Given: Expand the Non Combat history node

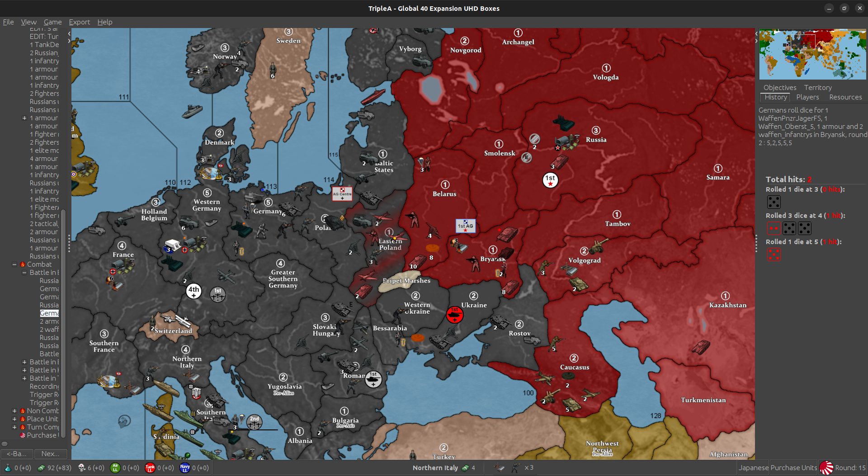Looking at the screenshot, I should pyautogui.click(x=14, y=411).
